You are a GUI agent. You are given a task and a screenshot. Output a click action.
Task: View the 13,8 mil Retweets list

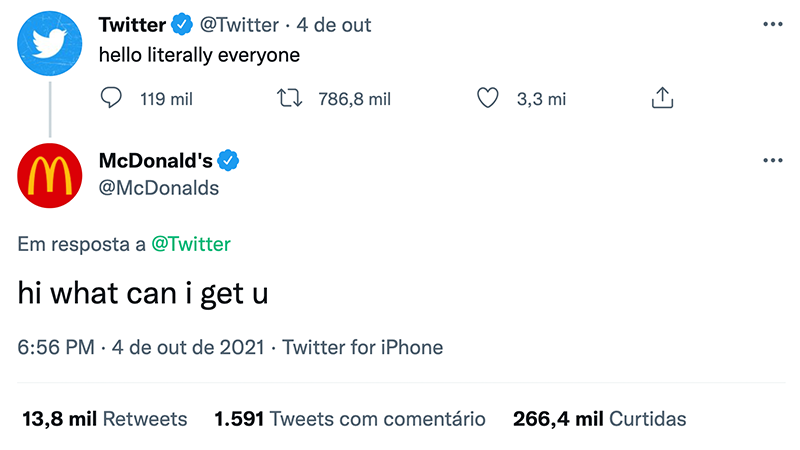pyautogui.click(x=105, y=419)
